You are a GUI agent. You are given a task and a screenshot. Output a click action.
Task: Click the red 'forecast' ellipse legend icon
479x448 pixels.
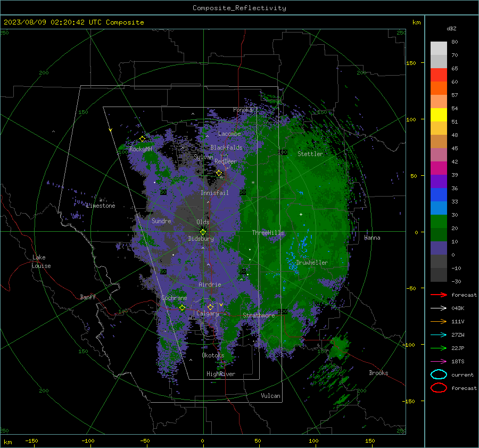[x=439, y=388]
